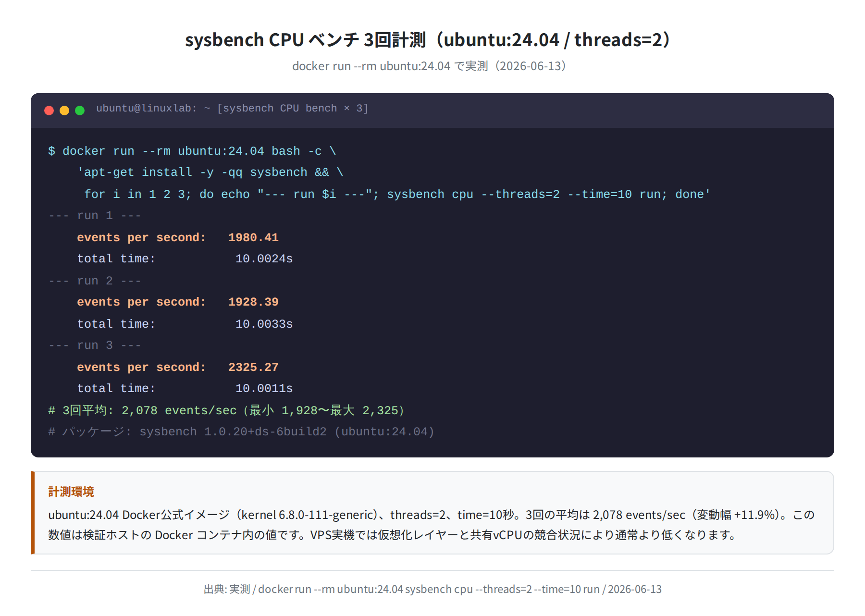
Task: Click the events per second value 2325.27
Action: click(253, 368)
